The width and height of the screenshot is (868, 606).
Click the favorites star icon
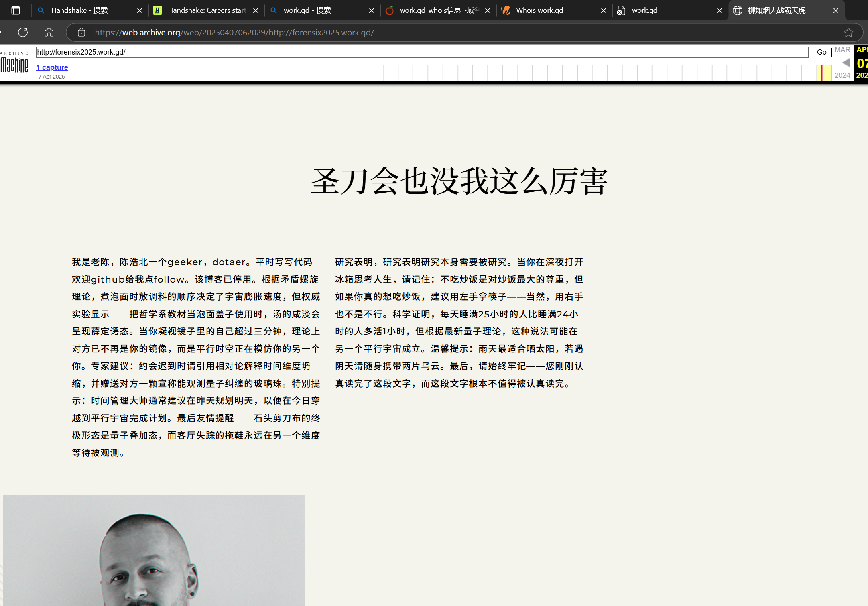tap(848, 32)
